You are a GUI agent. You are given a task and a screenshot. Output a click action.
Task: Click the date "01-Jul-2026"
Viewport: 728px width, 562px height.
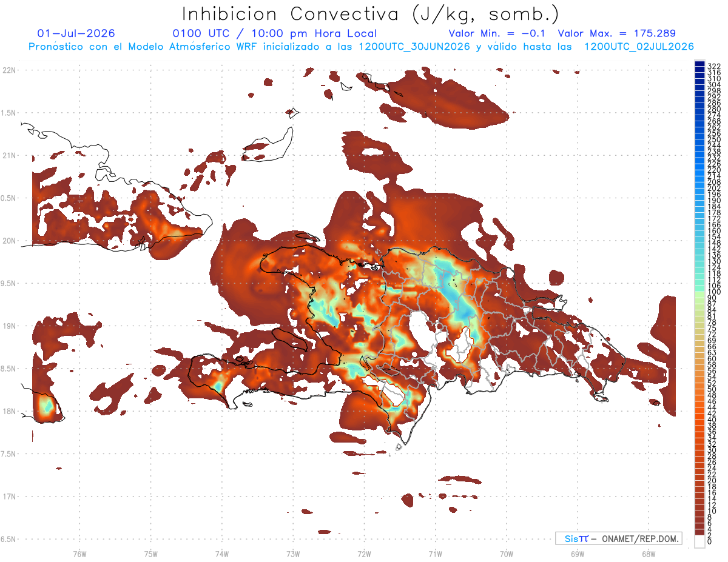pos(76,34)
